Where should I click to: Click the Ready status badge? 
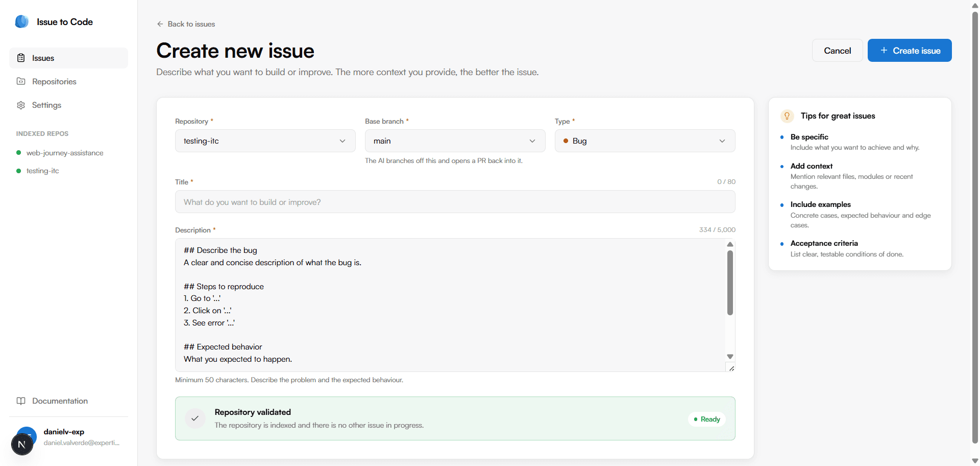pyautogui.click(x=707, y=419)
